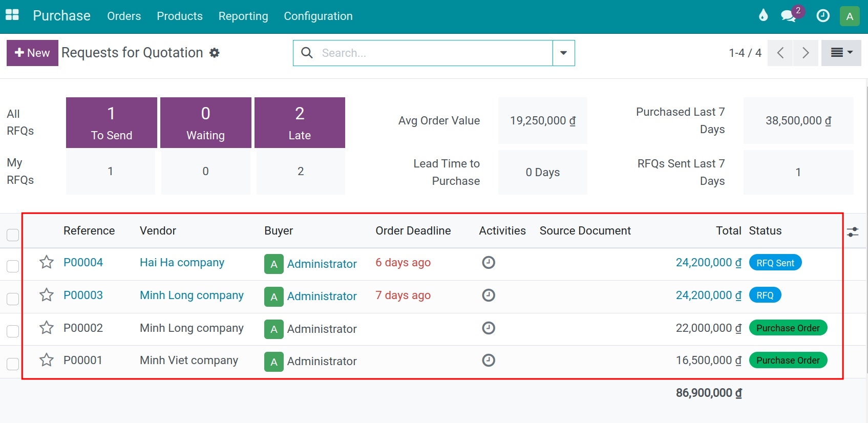Open the P00003 reference link
This screenshot has width=868, height=423.
[83, 295]
